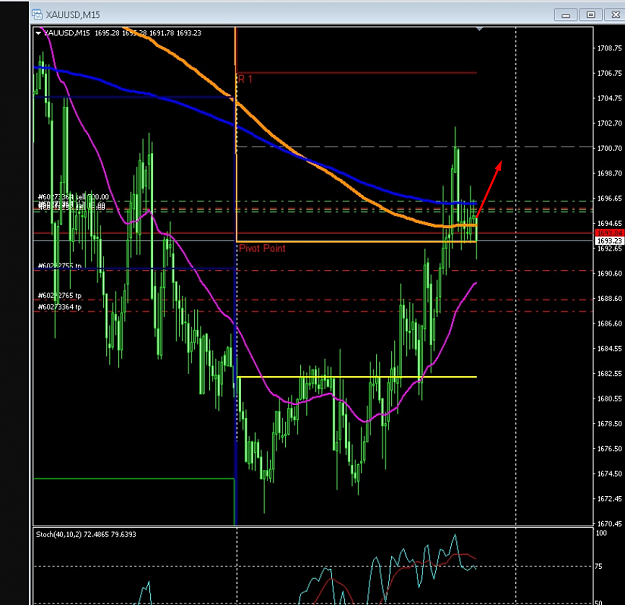Select the yellow horizontal line on the chart
Screen dimensions: 625x605
(x=357, y=377)
